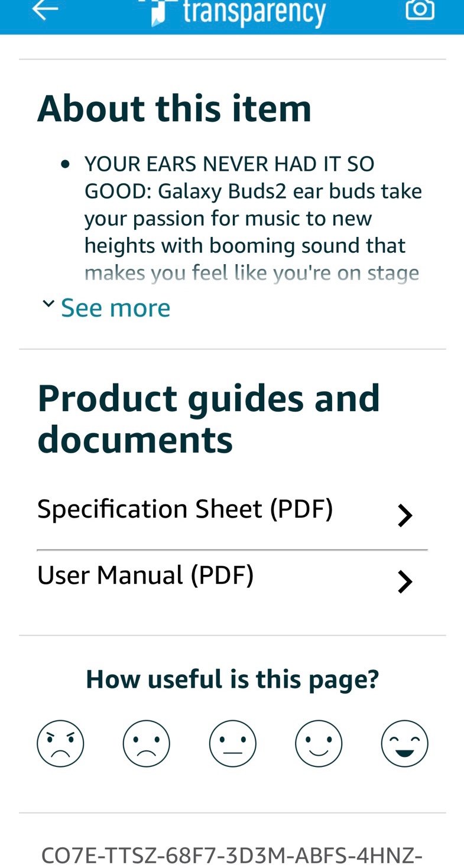Select the neutral face rating
The image size is (464, 868).
tap(233, 743)
